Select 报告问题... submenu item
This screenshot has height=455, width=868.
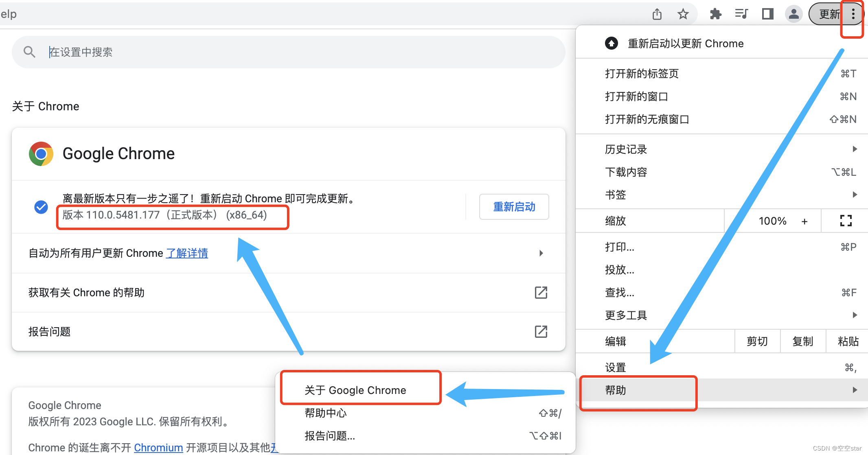[x=425, y=436]
